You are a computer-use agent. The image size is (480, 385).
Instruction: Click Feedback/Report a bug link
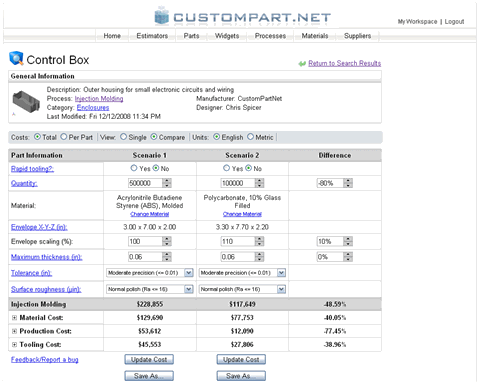(x=45, y=360)
